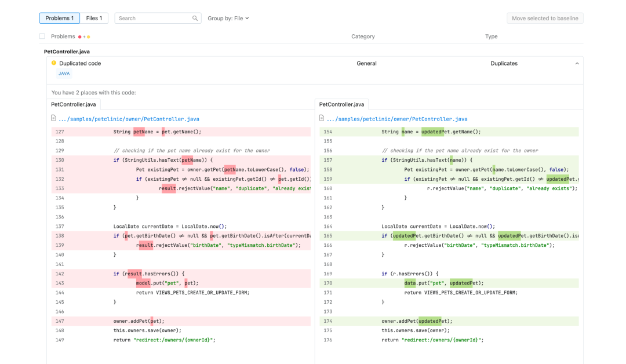
Task: Click the Type column header
Action: [491, 37]
